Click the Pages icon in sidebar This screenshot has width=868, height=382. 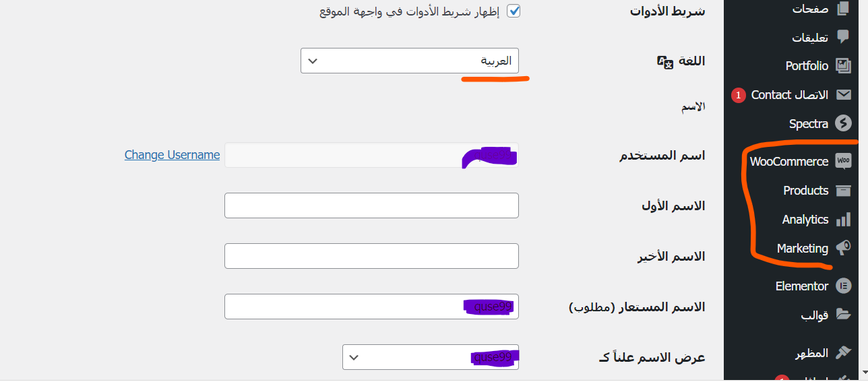[843, 9]
